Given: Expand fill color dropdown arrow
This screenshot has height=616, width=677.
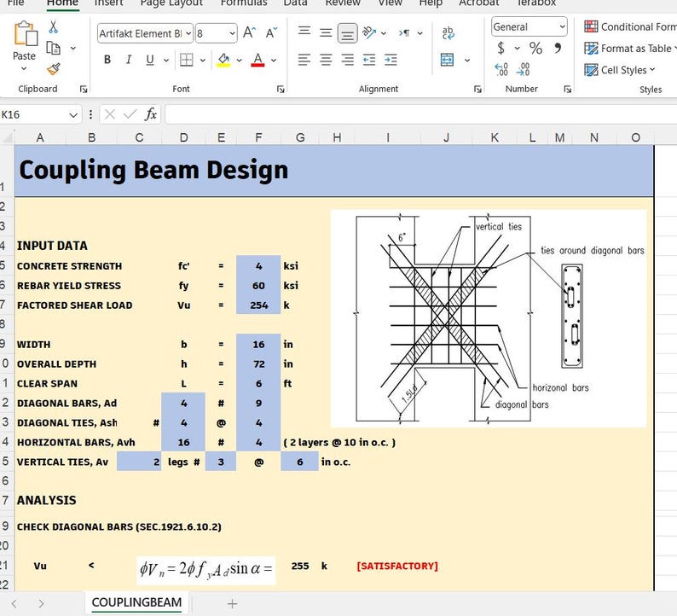Looking at the screenshot, I should coord(239,60).
